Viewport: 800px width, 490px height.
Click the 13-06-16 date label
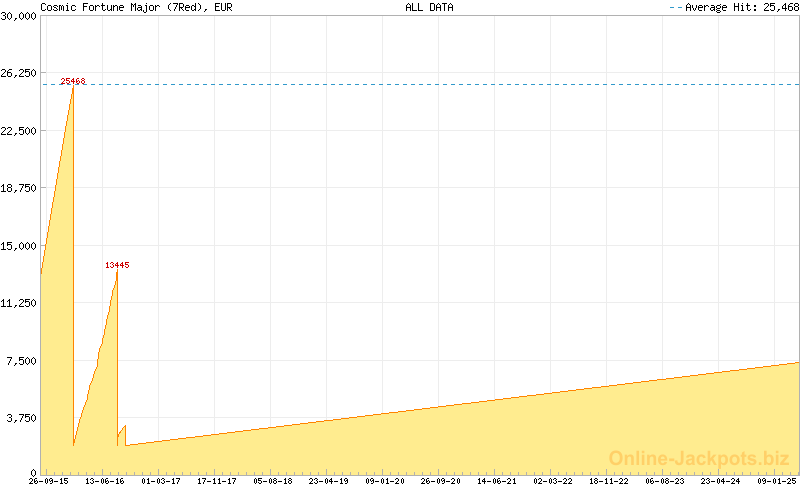click(x=105, y=481)
